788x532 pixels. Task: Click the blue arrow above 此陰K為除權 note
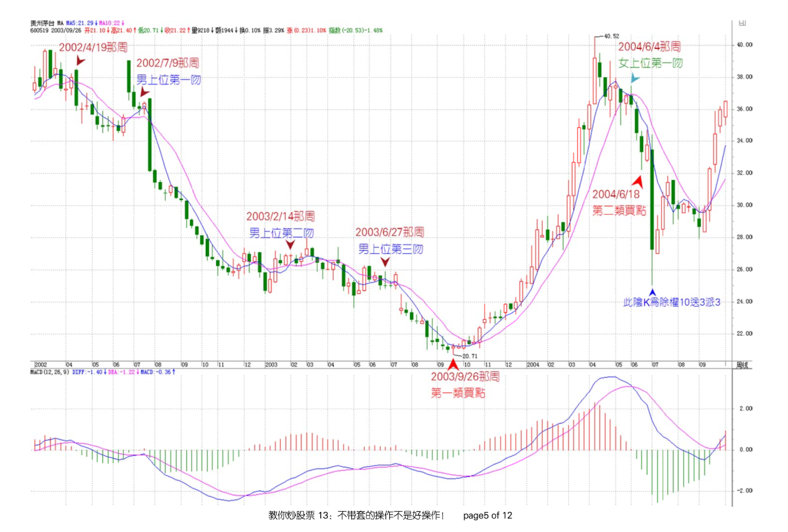pyautogui.click(x=652, y=291)
